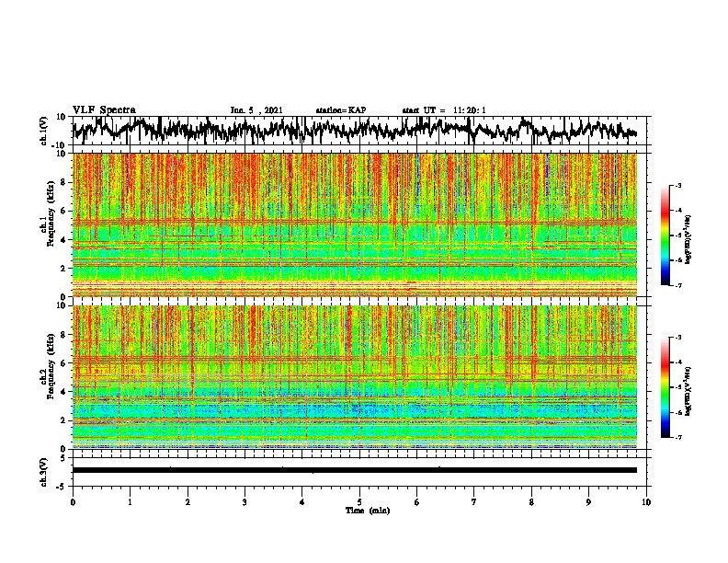This screenshot has height=563, width=728.
Task: Click the '6' kHz tick on ch.1 frequency axis
Action: (63, 212)
